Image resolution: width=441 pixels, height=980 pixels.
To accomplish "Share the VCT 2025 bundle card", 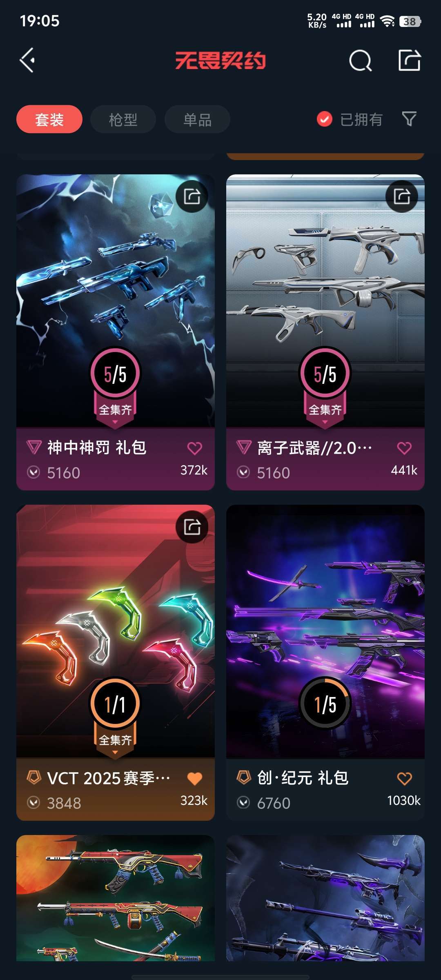I will [192, 527].
